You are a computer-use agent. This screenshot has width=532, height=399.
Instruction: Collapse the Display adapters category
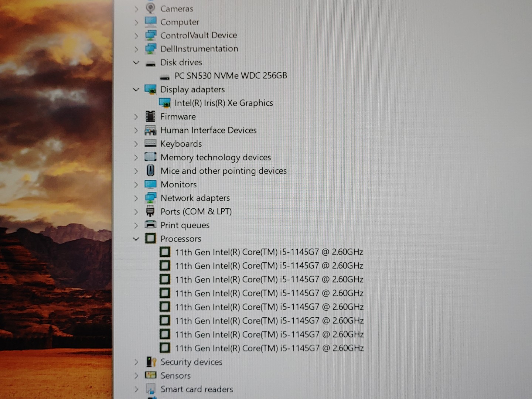coord(136,89)
